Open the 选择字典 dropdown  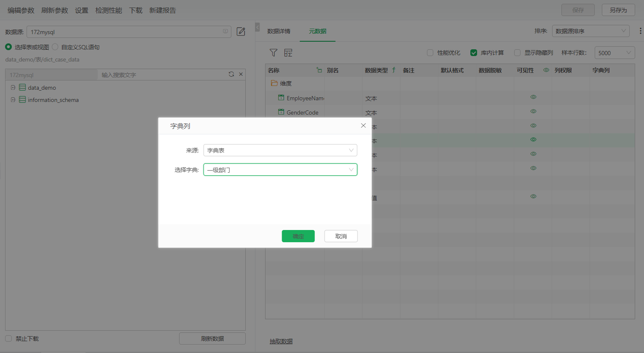(x=280, y=170)
